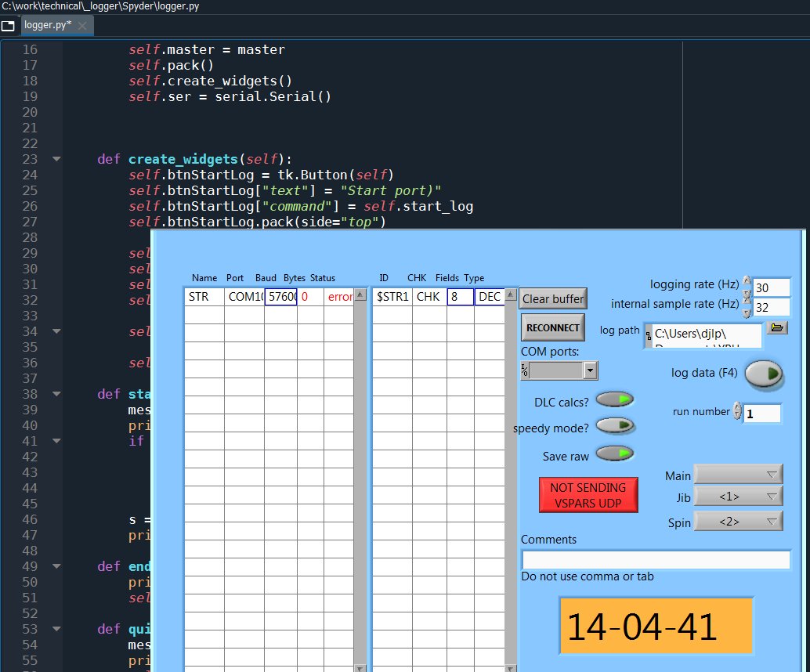810x672 pixels.
Task: Click the "Do not use comma or tab" note
Action: (x=588, y=576)
